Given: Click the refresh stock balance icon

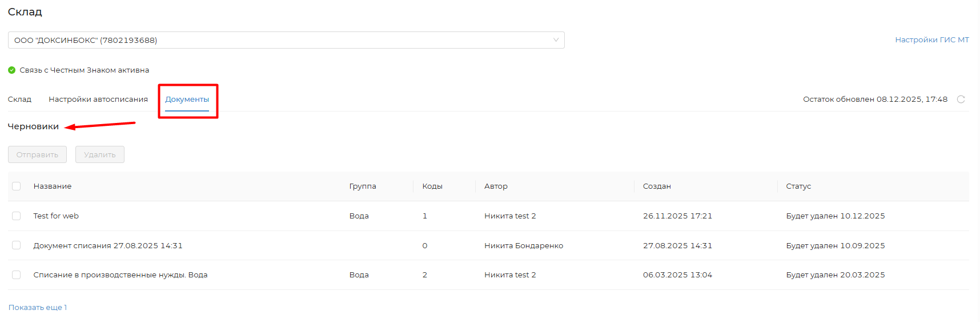Looking at the screenshot, I should click(961, 100).
